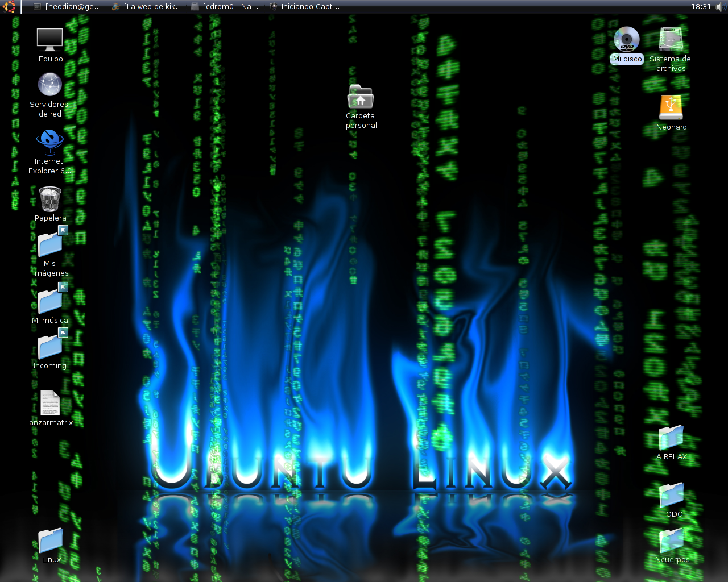Switch to the [cdrom0 - Na... window
728x582 pixels.
coord(225,6)
